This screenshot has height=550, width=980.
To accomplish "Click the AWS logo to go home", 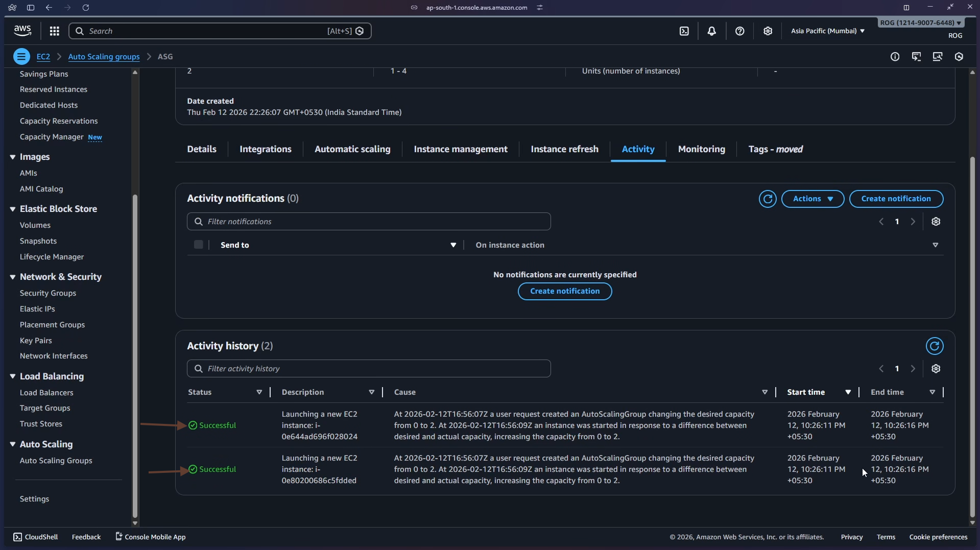I will tap(22, 31).
